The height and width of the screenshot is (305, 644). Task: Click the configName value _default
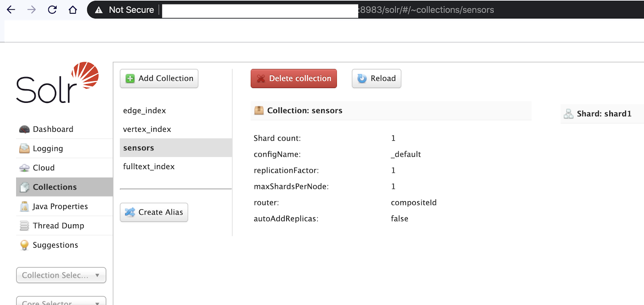pos(406,154)
